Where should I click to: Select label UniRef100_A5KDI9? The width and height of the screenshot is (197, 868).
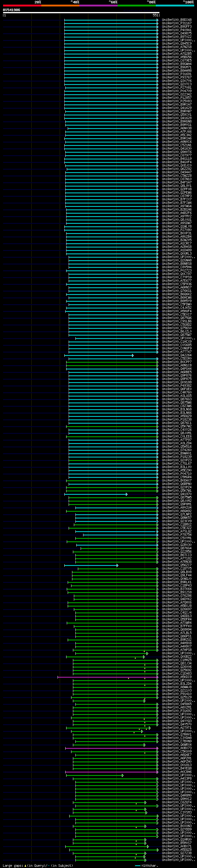coord(176,677)
